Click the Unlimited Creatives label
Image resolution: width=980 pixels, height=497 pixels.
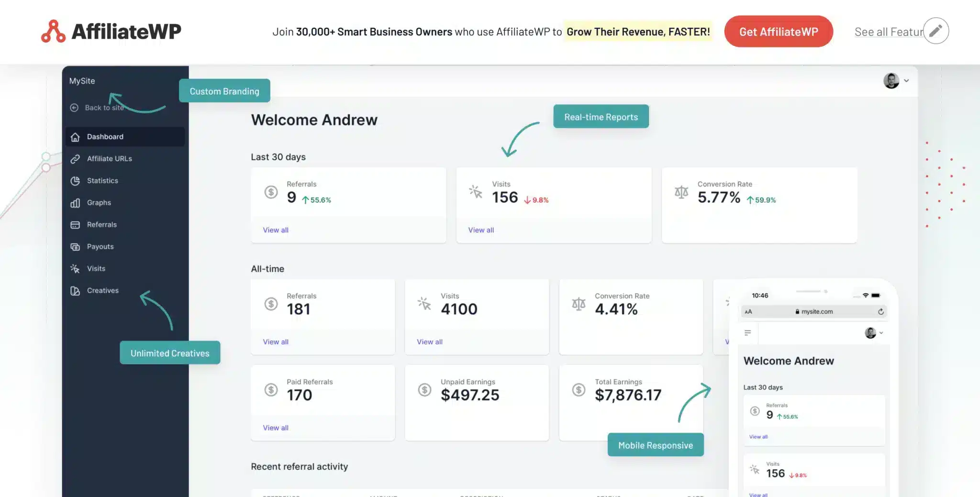[x=170, y=353]
